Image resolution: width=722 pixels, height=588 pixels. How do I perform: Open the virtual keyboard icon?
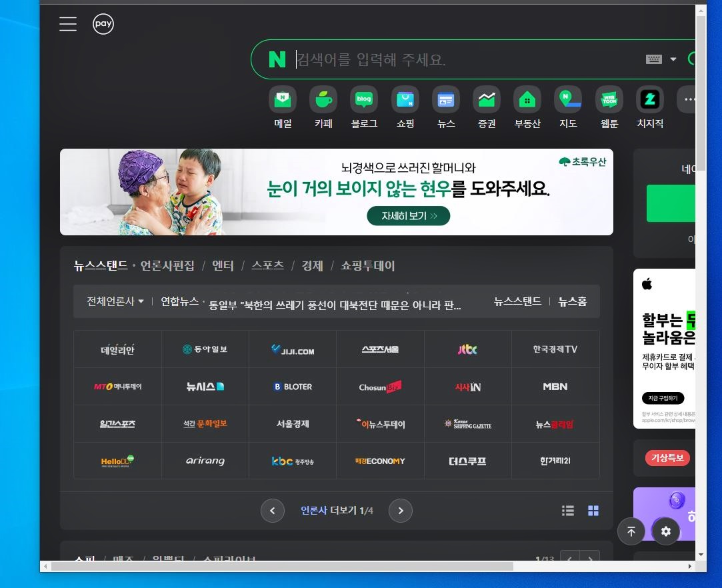[x=653, y=59]
